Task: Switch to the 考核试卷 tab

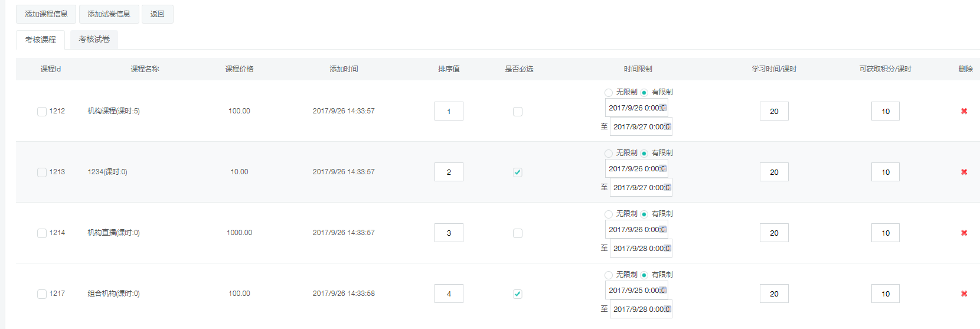Action: click(x=94, y=40)
